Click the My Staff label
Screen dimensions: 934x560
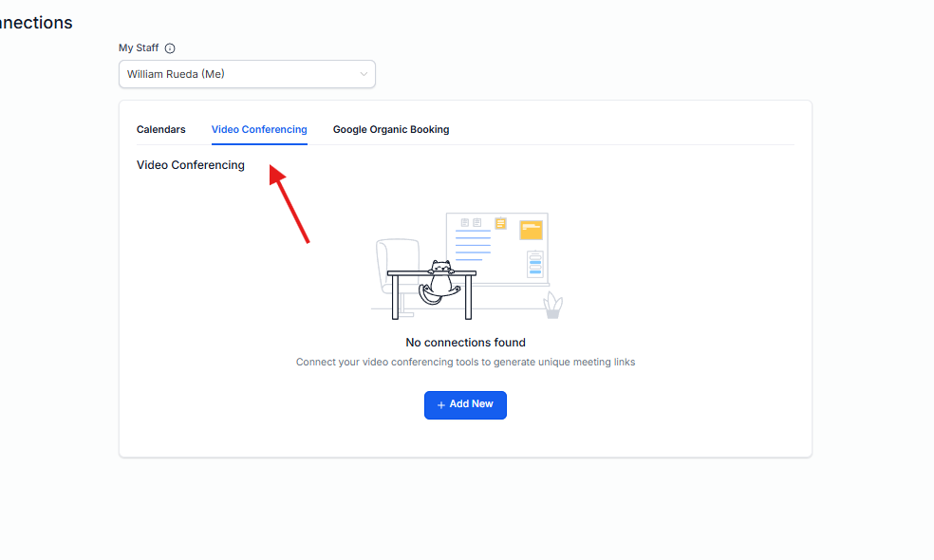point(139,48)
